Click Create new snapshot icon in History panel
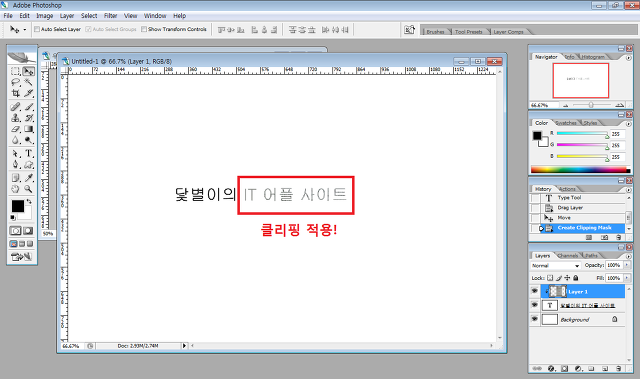640x379 pixels. click(x=604, y=237)
